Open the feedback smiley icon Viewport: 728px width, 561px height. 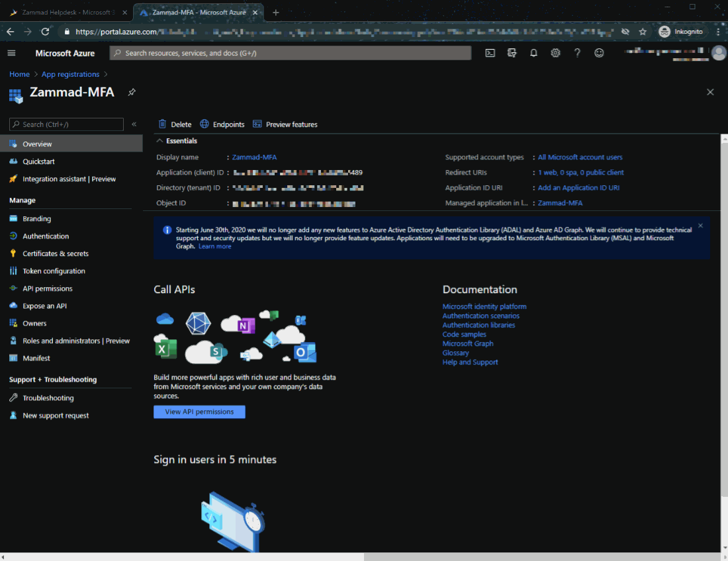point(599,53)
